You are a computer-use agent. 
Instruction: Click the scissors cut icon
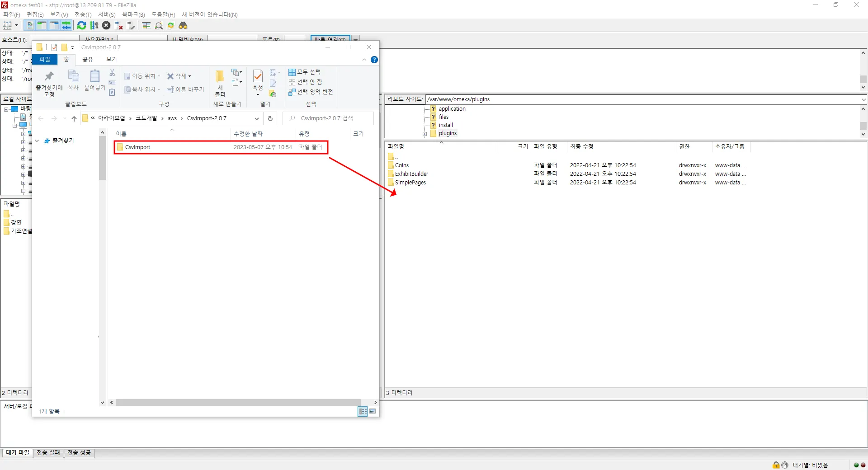point(112,72)
